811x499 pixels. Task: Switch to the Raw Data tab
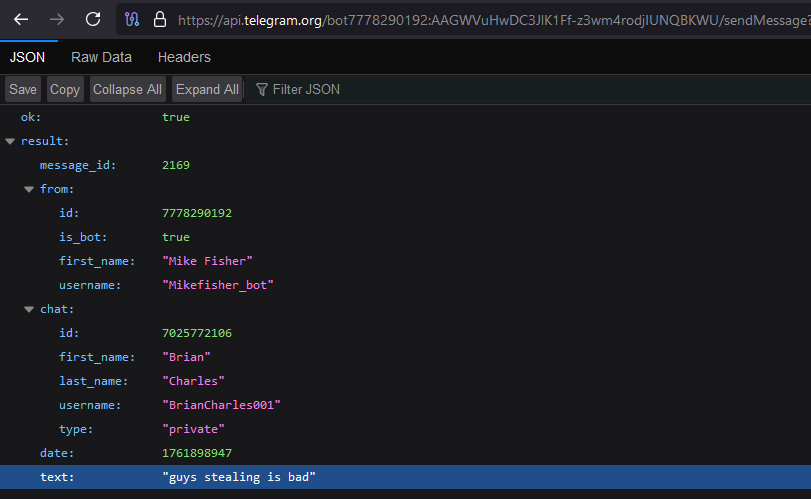101,58
